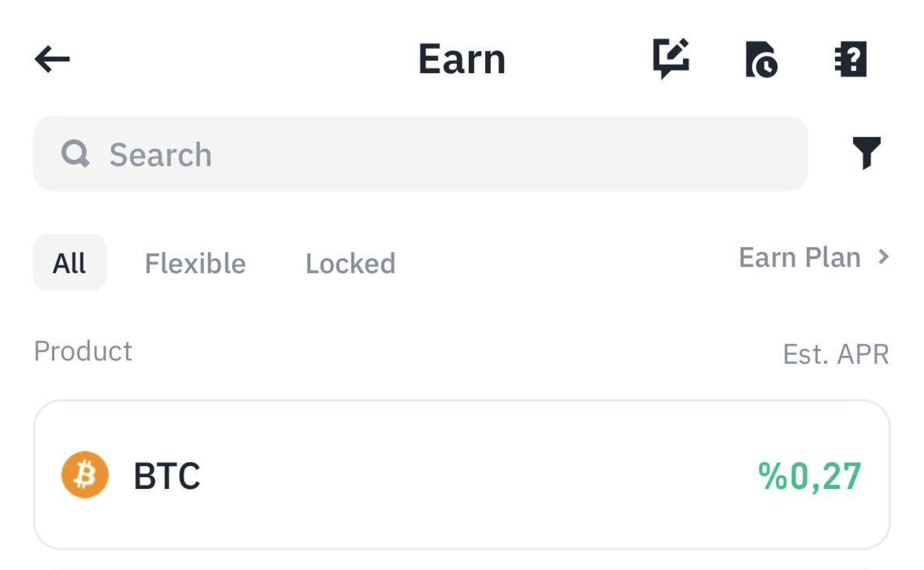Expand the Earn Plan chevron arrow

point(883,257)
